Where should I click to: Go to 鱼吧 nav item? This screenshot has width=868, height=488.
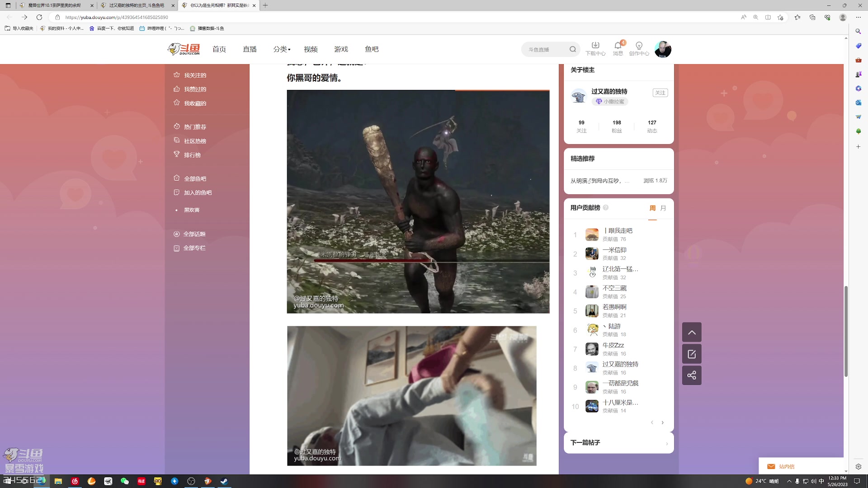[x=372, y=49]
